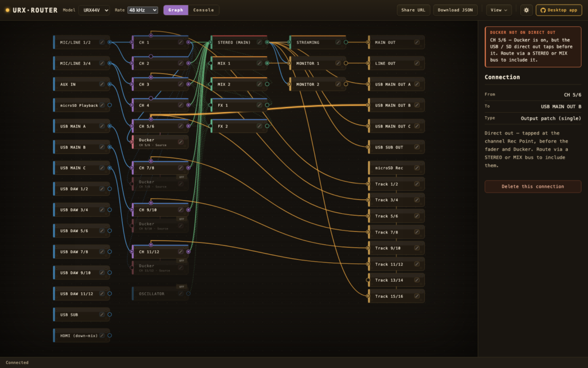Click the output port of MONITOR 1
This screenshot has height=368, width=588.
[x=346, y=63]
